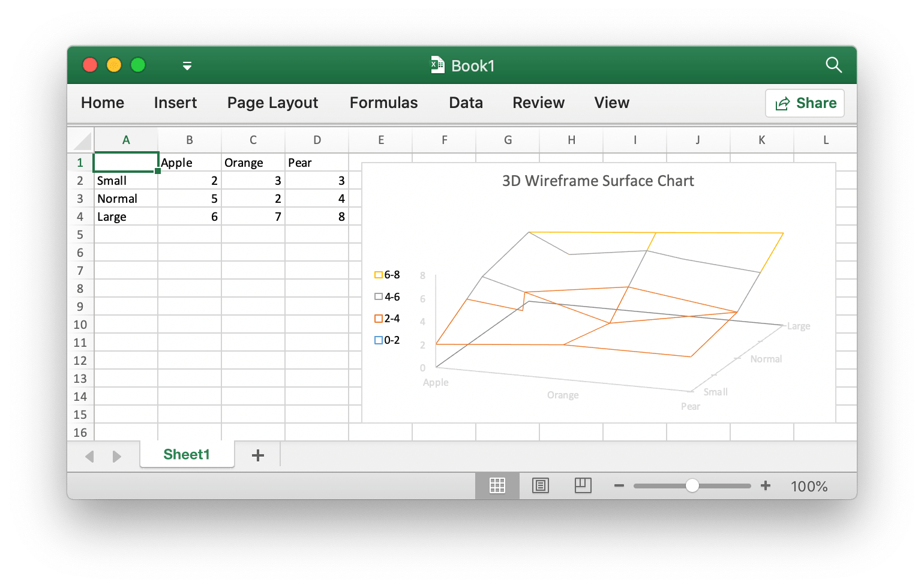Switch to Page Layout view icon
Viewport: 924px width, 588px height.
click(540, 486)
